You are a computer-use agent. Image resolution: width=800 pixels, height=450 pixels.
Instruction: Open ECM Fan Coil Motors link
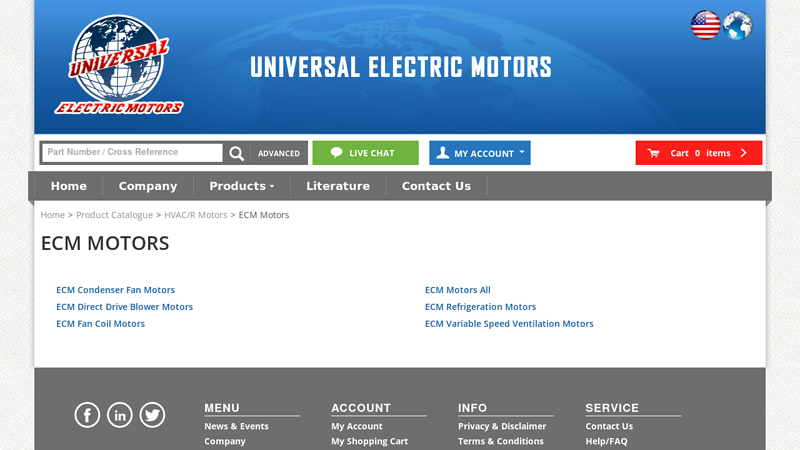(101, 323)
